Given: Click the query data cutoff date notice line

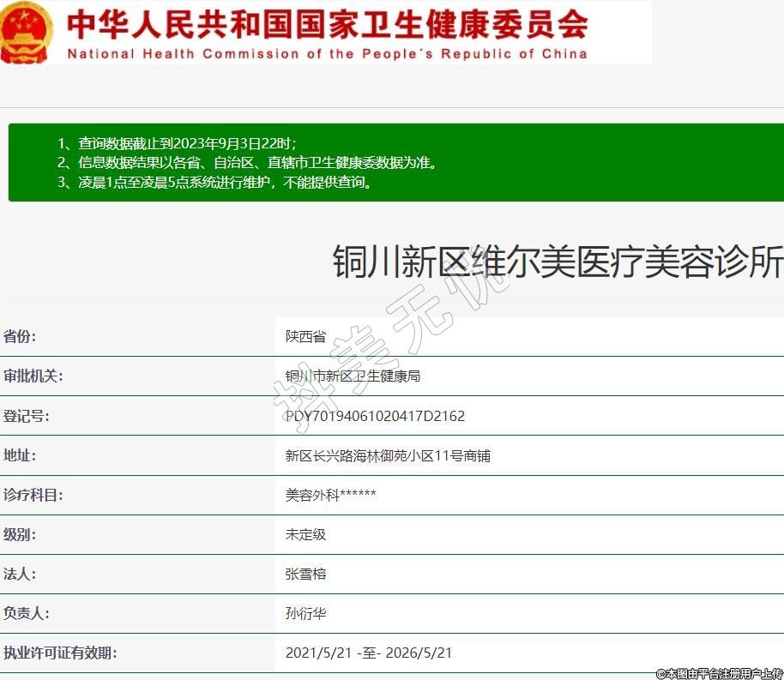Looking at the screenshot, I should pyautogui.click(x=177, y=143).
